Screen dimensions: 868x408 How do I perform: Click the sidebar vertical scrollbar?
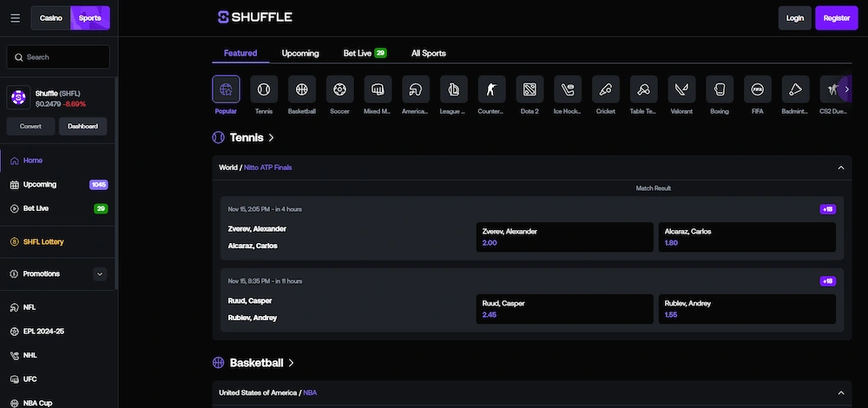(116, 182)
